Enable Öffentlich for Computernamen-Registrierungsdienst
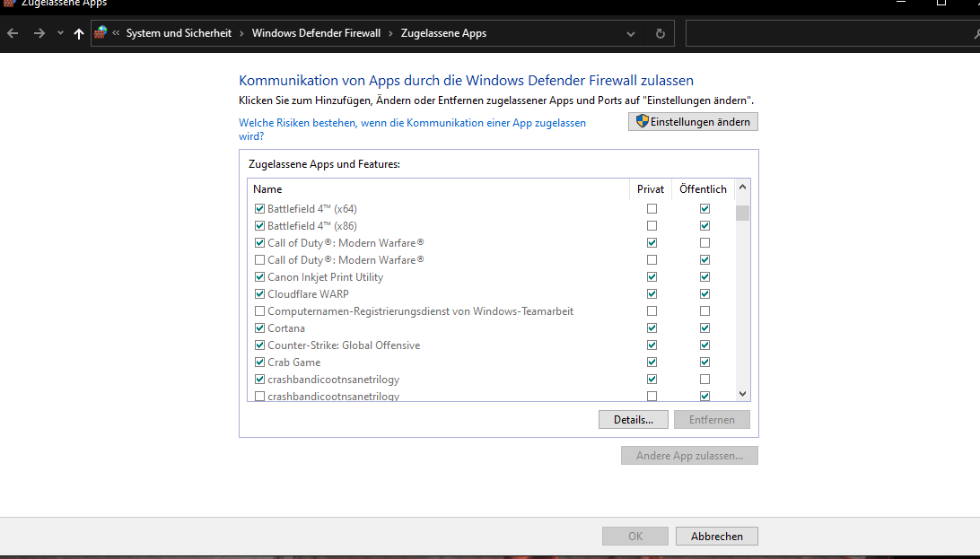The height and width of the screenshot is (559, 980). coord(705,311)
